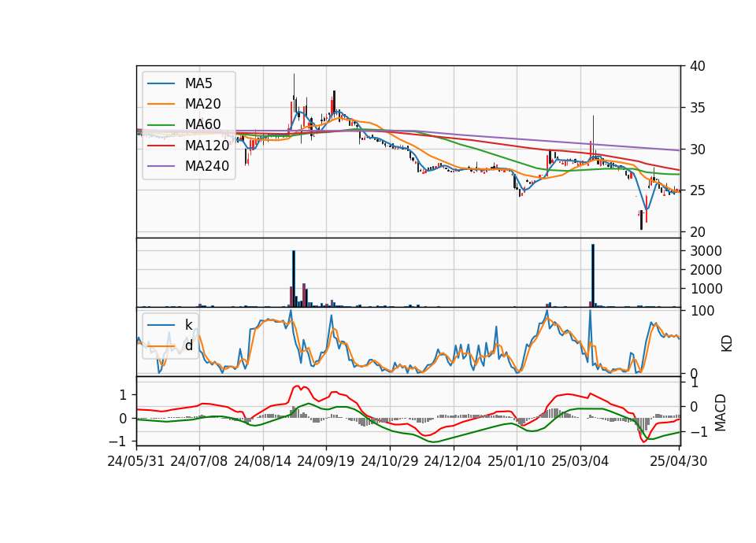Click the 24/05/31 date axis label
The image size is (756, 543).
click(136, 461)
